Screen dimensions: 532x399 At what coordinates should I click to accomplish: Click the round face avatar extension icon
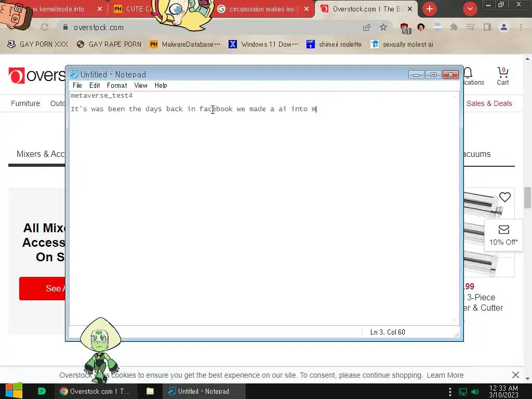coord(421,28)
